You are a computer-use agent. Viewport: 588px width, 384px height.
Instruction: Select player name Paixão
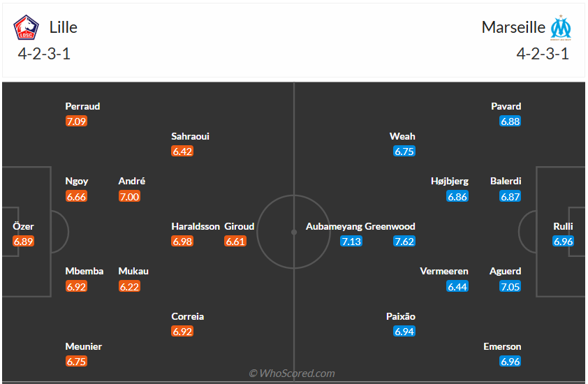(401, 316)
